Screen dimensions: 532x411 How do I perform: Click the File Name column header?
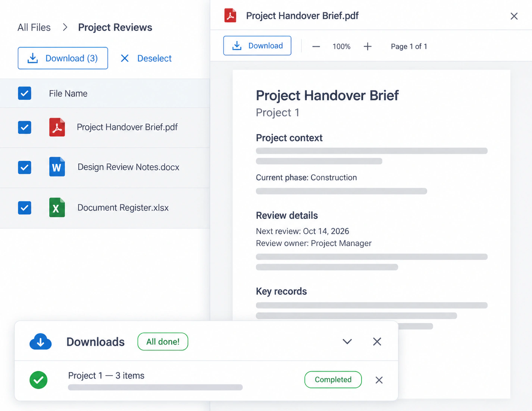pos(68,94)
